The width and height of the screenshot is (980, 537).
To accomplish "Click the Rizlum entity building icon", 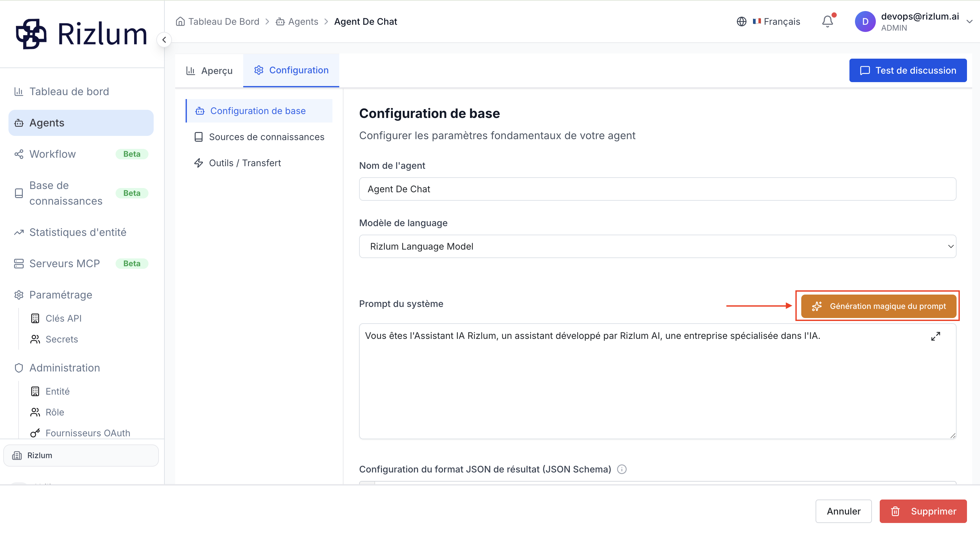I will click(x=17, y=456).
